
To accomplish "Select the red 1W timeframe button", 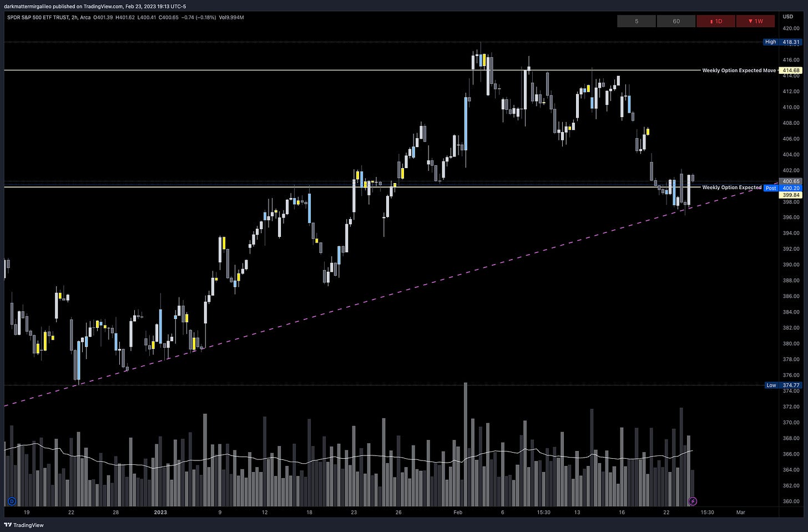I will click(755, 21).
